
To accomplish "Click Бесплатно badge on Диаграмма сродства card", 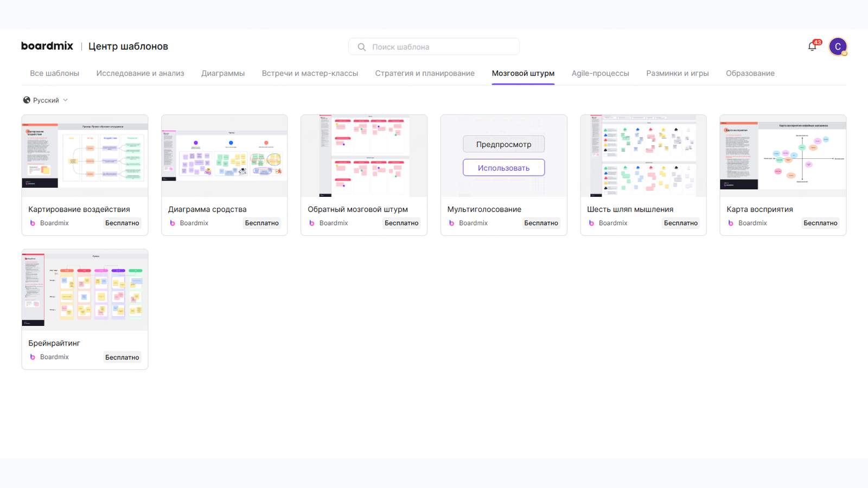I will coord(261,223).
